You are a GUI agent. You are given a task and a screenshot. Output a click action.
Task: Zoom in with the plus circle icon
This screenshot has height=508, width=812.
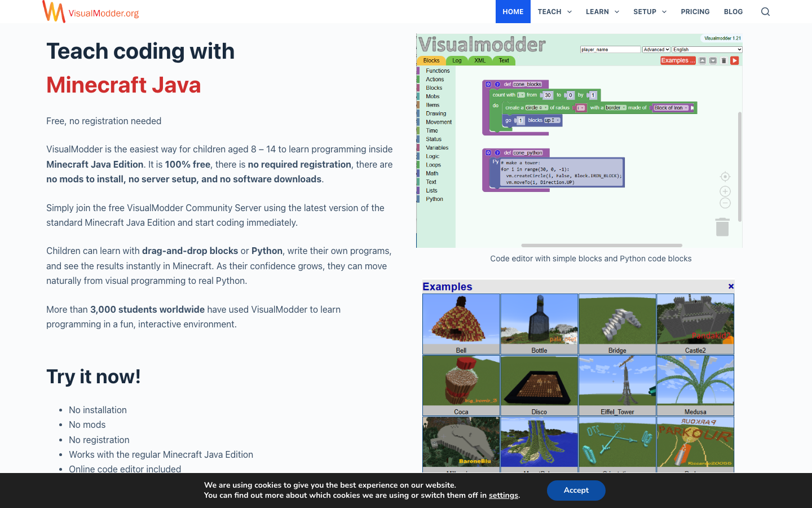725,191
